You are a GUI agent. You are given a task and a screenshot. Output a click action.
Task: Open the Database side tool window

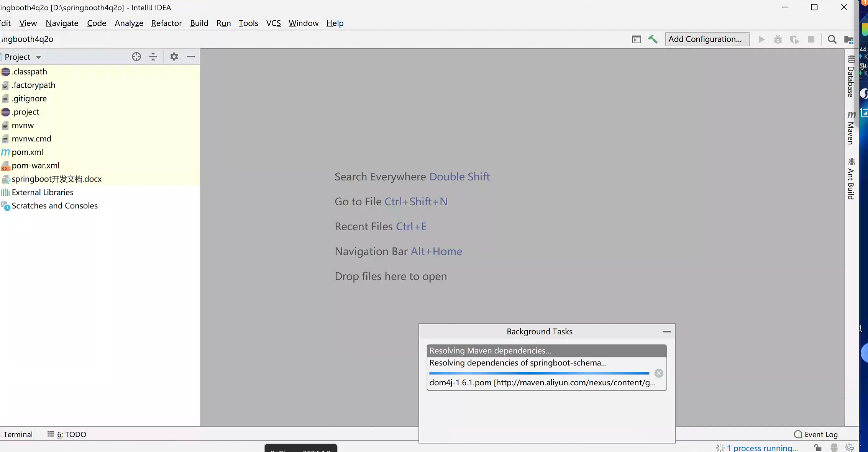[x=851, y=76]
